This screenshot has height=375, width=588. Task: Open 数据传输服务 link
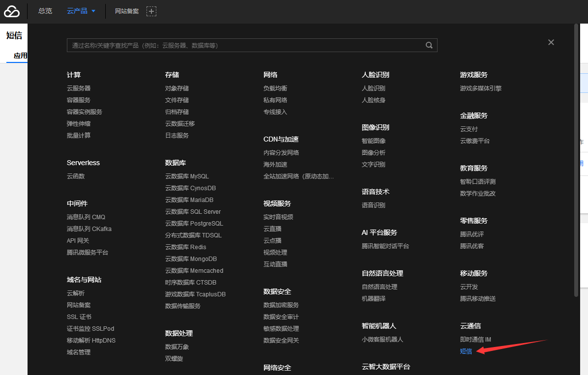pyautogui.click(x=183, y=306)
